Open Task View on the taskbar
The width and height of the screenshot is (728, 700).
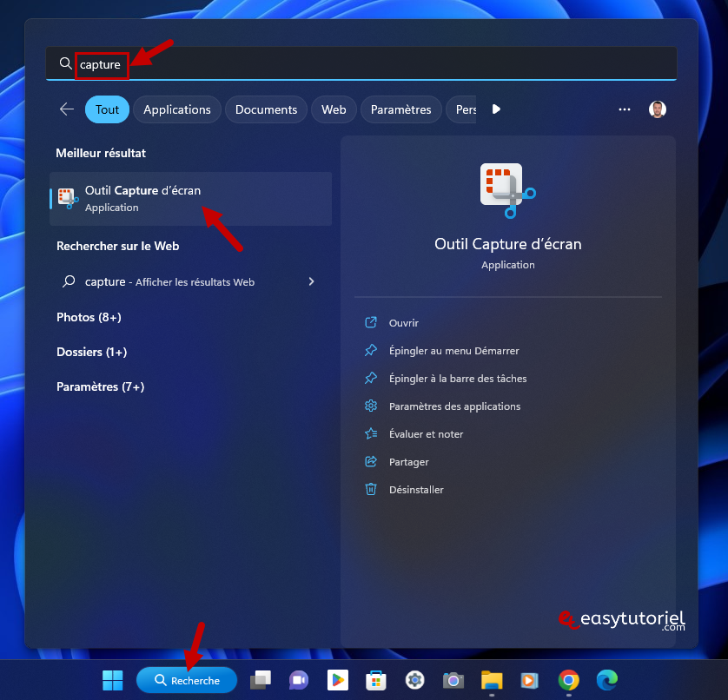(x=261, y=680)
